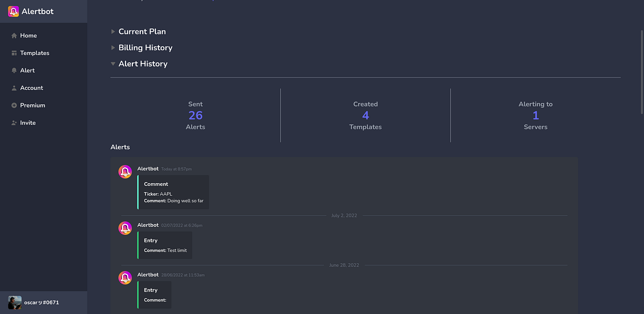This screenshot has height=314, width=644.
Task: Click the Comment embed title
Action: click(156, 184)
